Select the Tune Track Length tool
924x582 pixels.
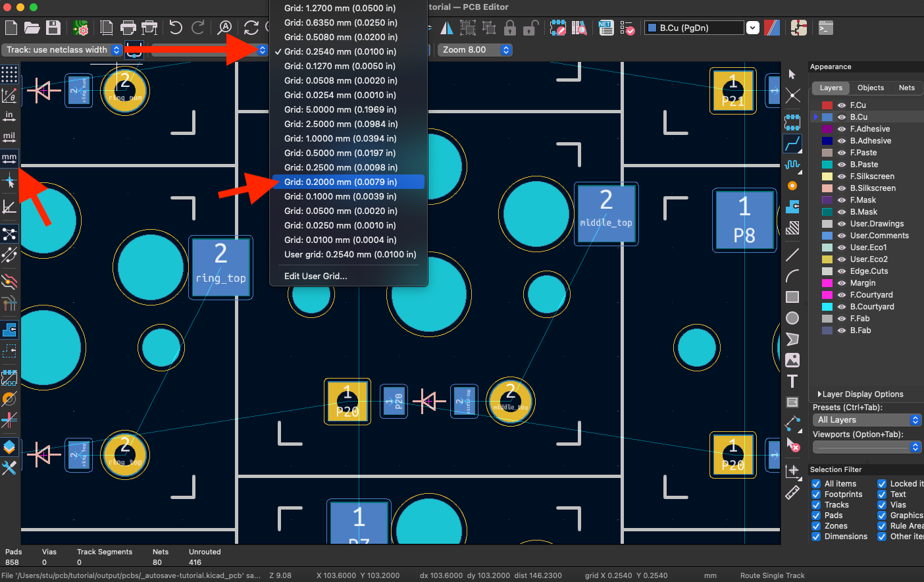point(792,165)
